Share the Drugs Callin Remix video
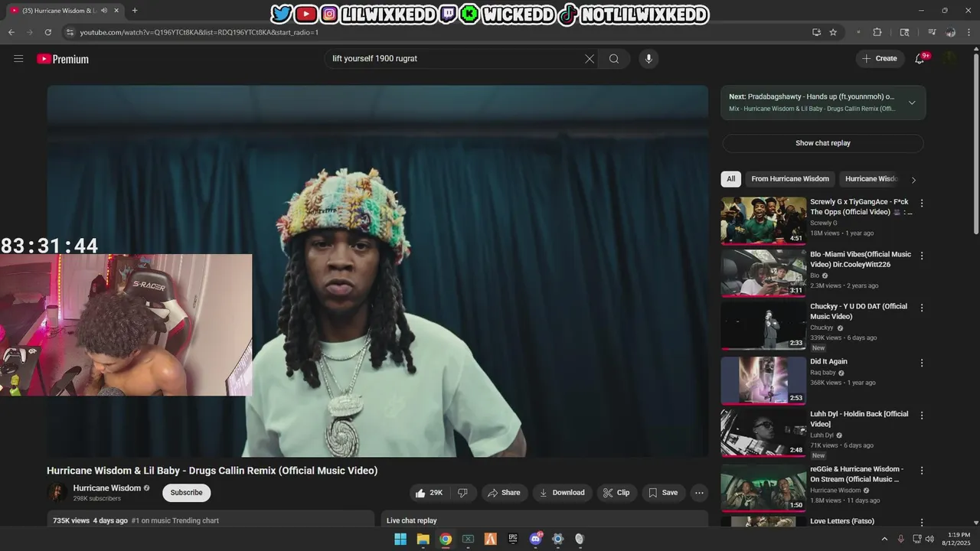The height and width of the screenshot is (551, 980). point(504,493)
